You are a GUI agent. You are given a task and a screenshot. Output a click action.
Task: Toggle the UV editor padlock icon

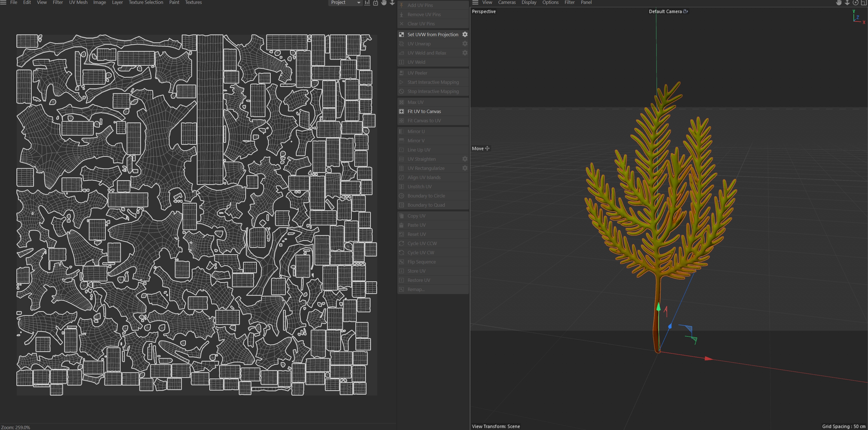click(x=375, y=3)
